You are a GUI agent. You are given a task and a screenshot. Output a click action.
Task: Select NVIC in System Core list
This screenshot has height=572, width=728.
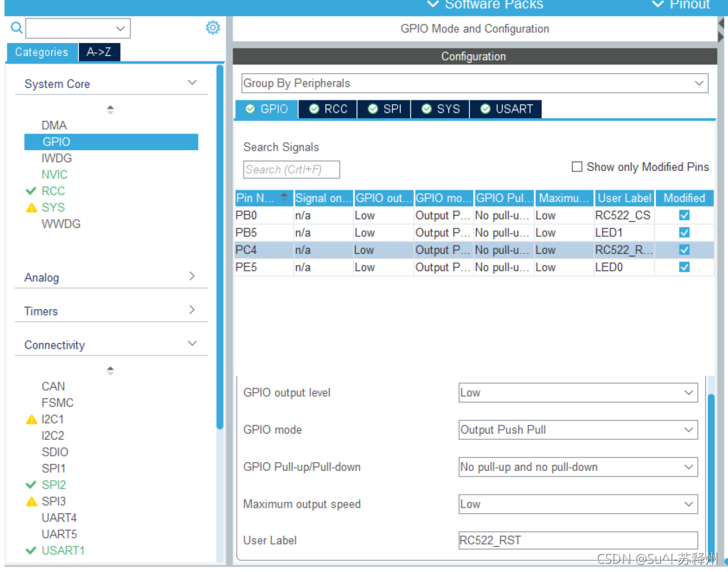54,174
